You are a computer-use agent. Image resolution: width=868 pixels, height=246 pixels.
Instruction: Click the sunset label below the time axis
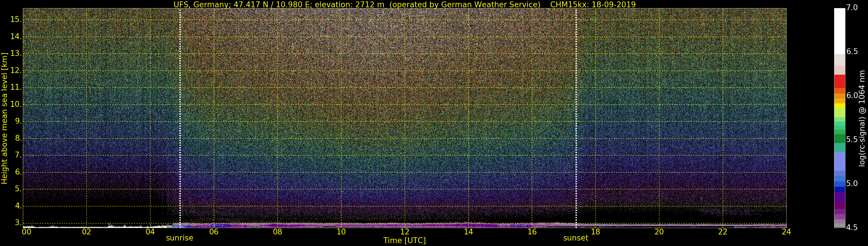click(x=575, y=238)
